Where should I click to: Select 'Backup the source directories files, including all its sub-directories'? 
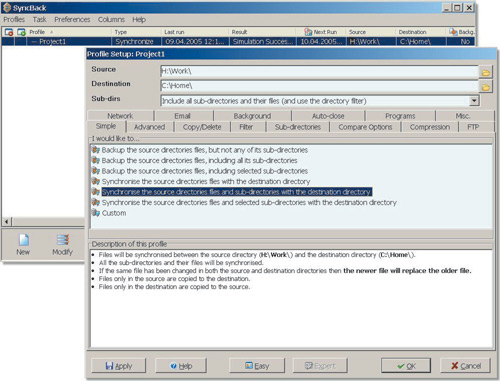coord(199,160)
